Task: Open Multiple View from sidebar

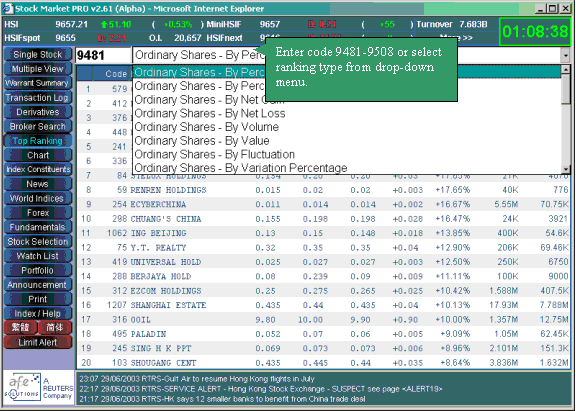Action: [x=37, y=69]
